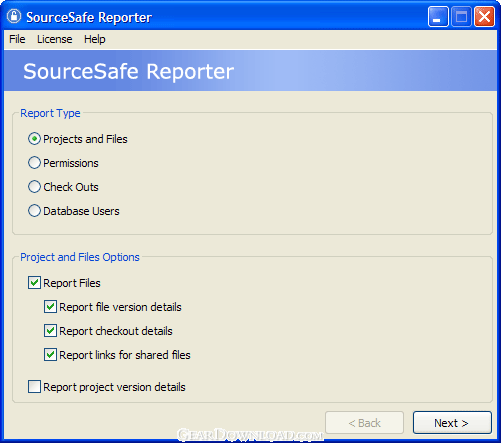Minimize the SourceSafe Reporter window
Image resolution: width=501 pixels, height=443 pixels.
click(438, 16)
